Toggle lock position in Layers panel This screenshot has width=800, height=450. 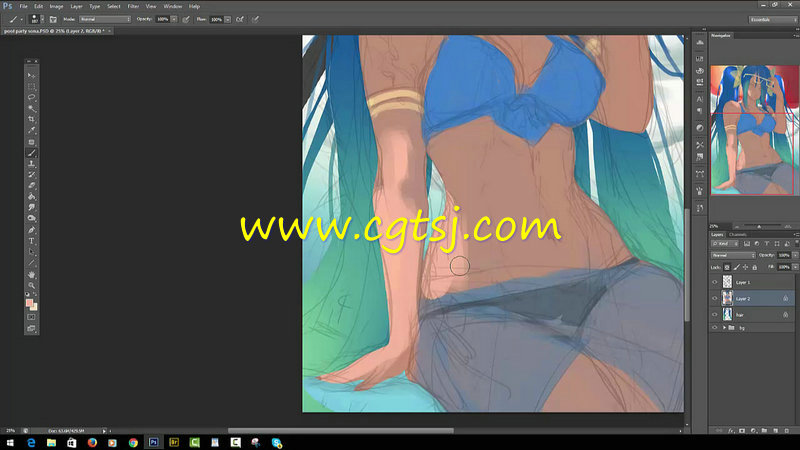tap(745, 267)
